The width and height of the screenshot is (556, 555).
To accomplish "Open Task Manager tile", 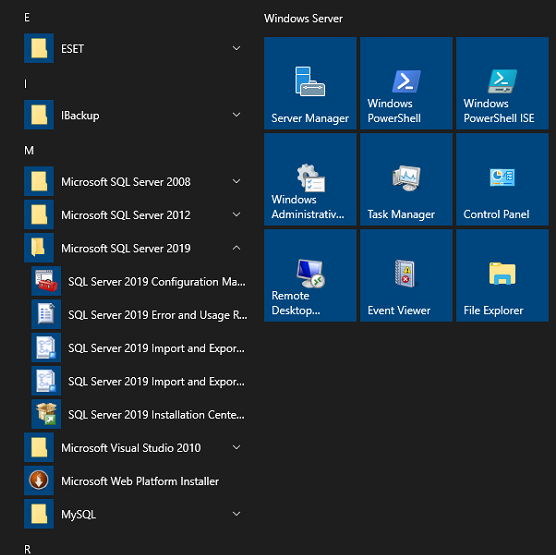I will click(406, 179).
